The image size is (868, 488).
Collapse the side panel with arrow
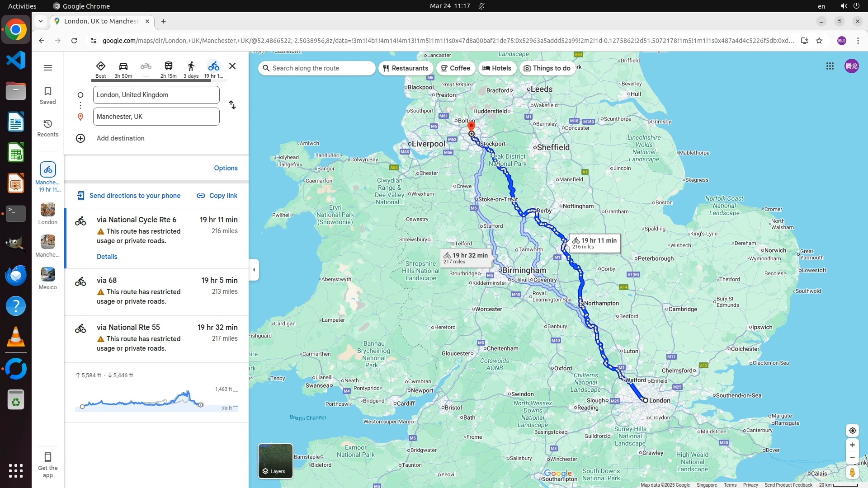[254, 270]
